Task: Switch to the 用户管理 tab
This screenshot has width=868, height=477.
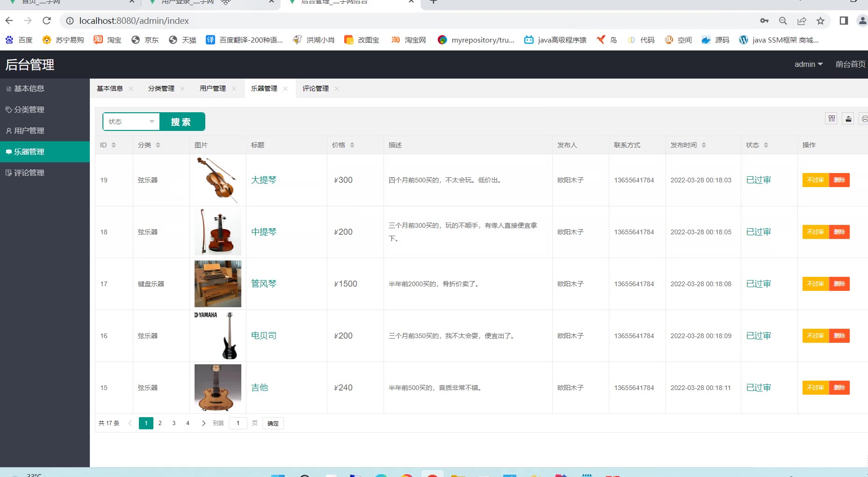Action: click(213, 88)
